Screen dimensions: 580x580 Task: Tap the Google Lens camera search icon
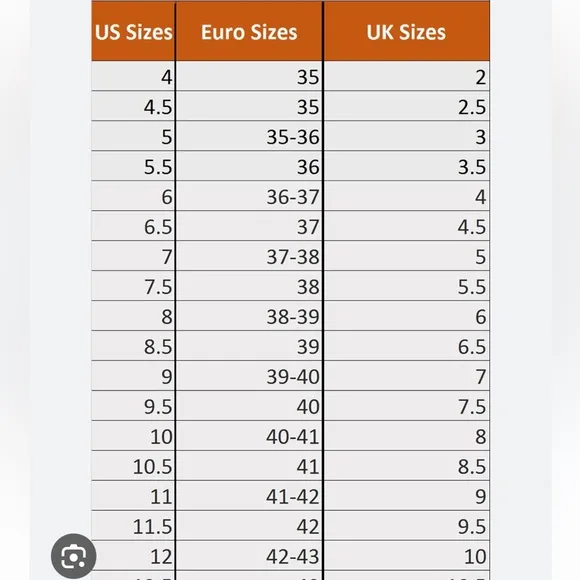[74, 556]
